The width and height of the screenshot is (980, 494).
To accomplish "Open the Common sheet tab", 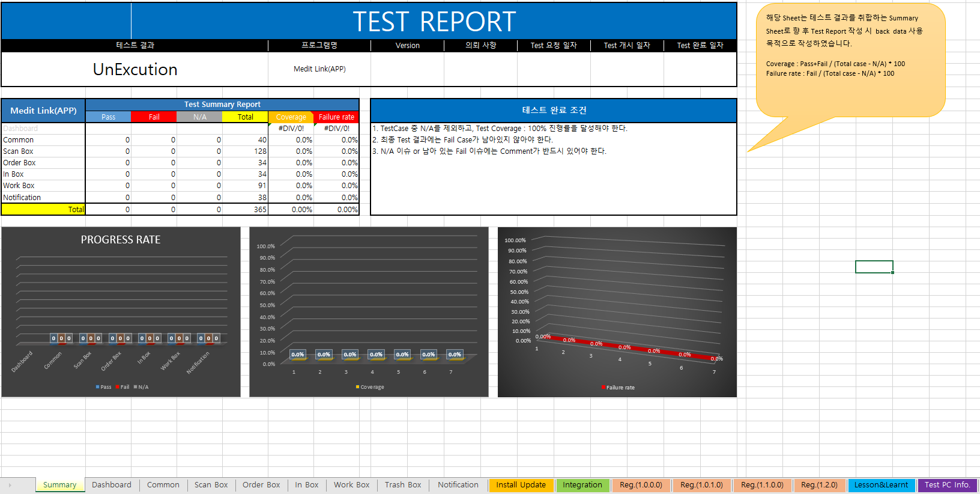I will click(163, 485).
